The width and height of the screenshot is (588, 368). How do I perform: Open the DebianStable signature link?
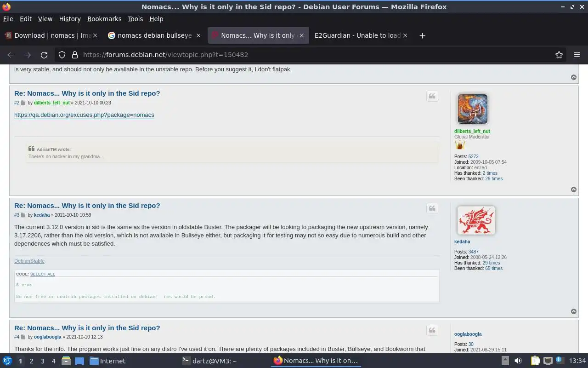pos(29,261)
